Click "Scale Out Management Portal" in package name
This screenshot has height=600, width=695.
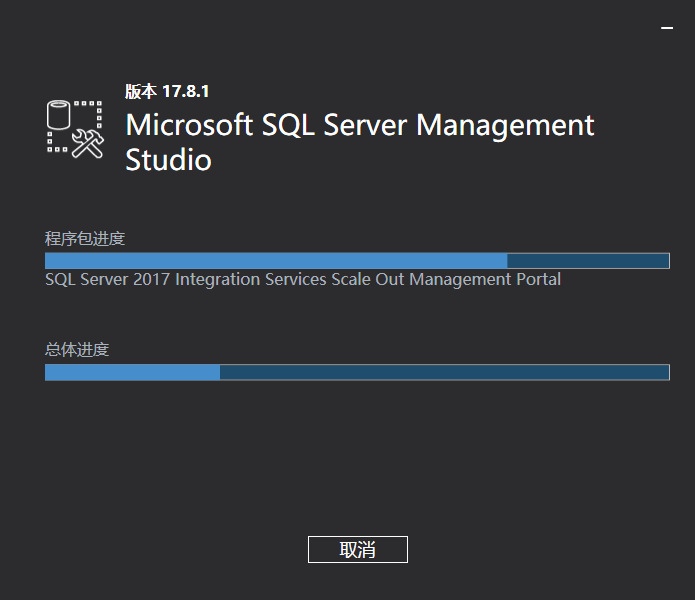point(447,280)
